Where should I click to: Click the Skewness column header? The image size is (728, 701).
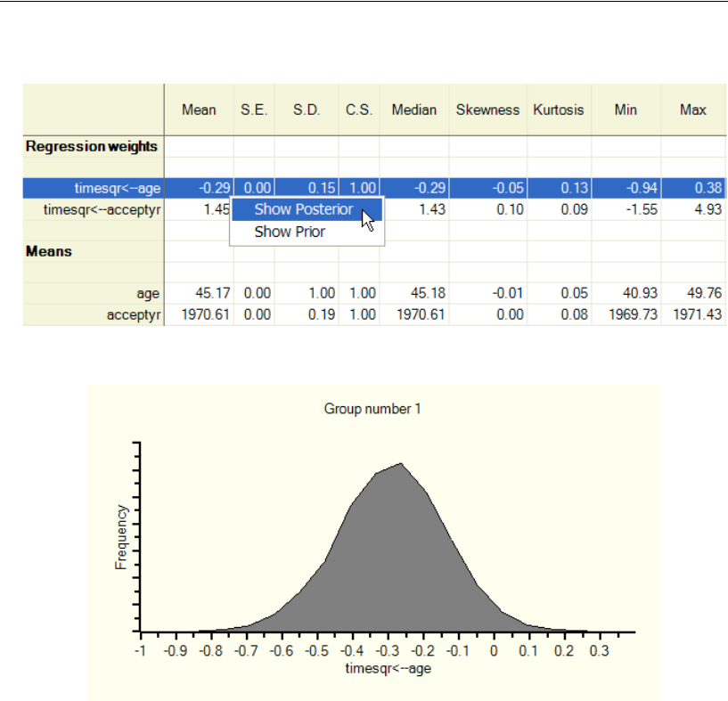point(487,110)
